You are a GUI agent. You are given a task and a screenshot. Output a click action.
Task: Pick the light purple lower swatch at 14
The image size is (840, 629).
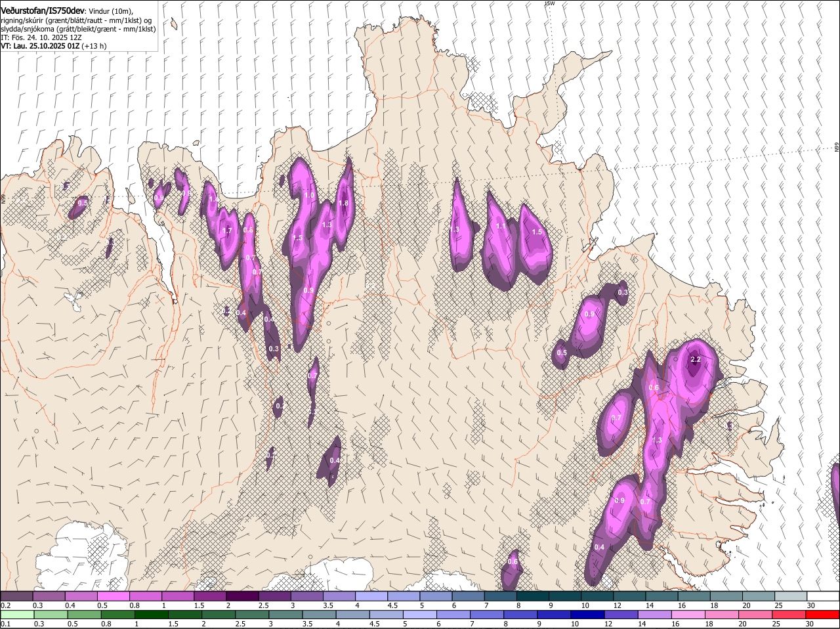(655, 615)
